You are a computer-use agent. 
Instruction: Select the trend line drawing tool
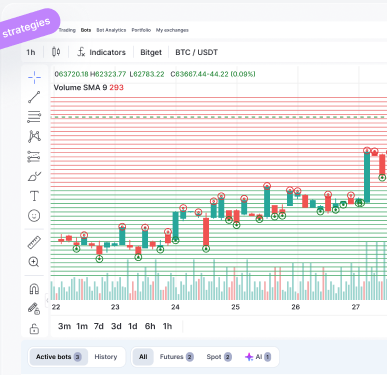pyautogui.click(x=34, y=97)
